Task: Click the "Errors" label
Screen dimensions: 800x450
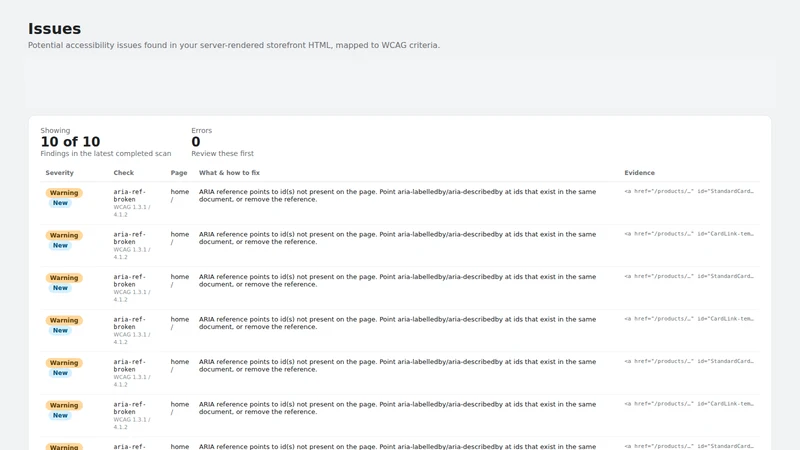Action: point(202,131)
